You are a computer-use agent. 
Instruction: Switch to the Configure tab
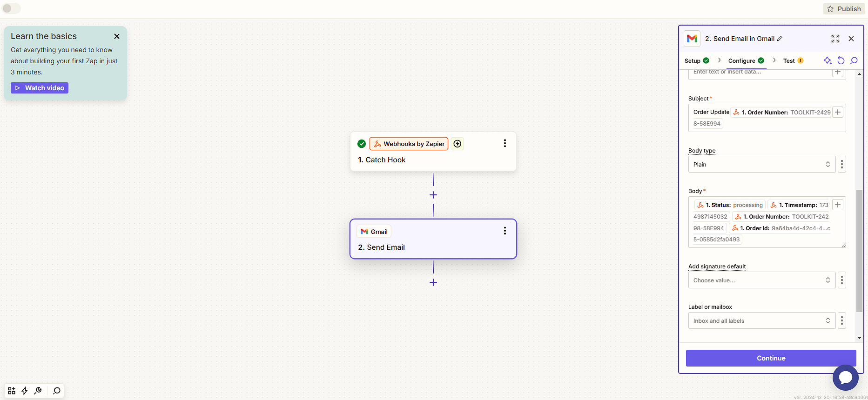(x=746, y=60)
